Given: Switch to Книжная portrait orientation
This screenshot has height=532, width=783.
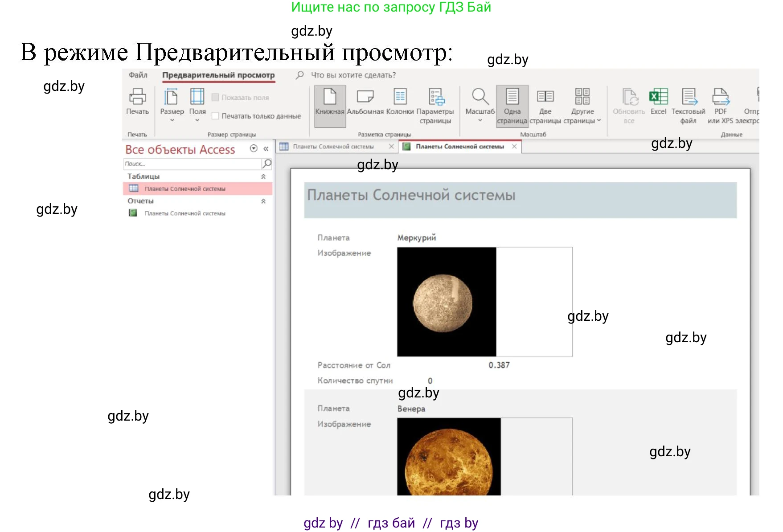Looking at the screenshot, I should pos(329,105).
